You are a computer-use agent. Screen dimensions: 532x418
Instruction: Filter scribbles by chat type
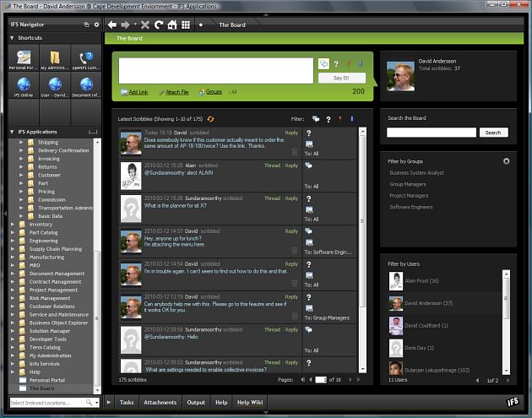tap(316, 119)
